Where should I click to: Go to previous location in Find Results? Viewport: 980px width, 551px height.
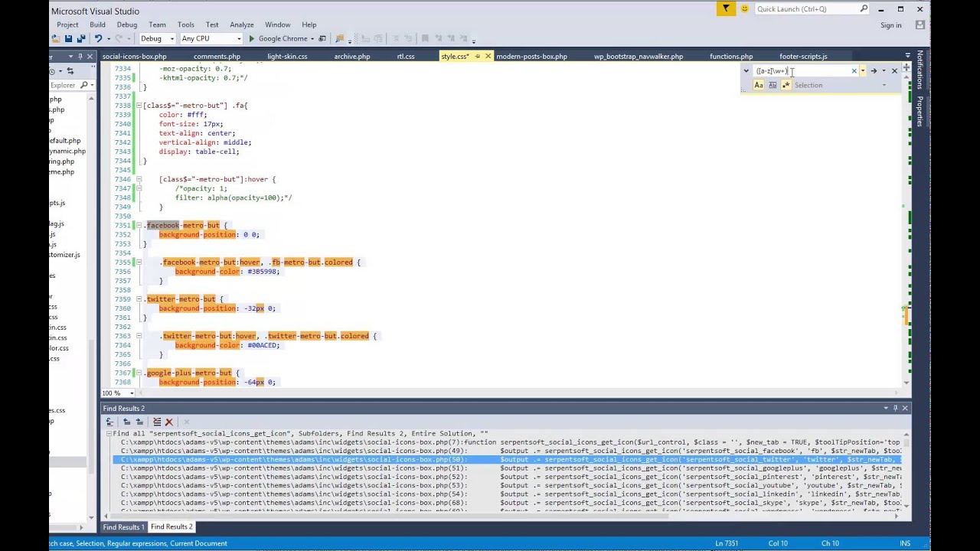pos(126,422)
